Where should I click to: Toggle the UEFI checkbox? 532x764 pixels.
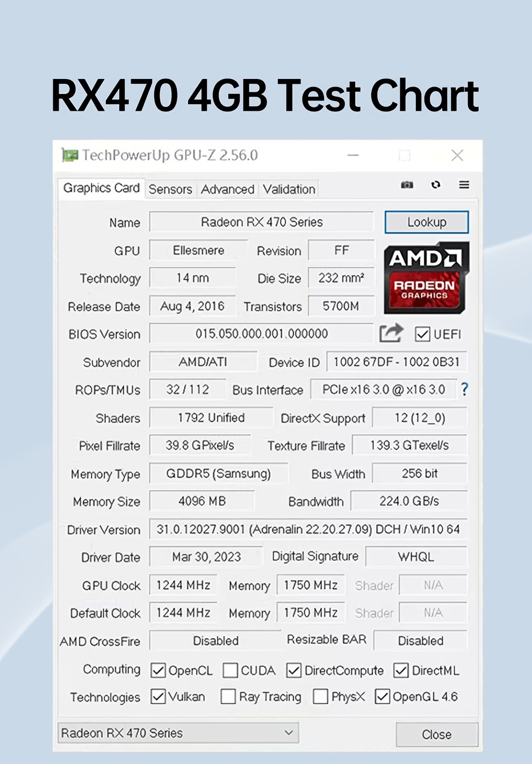[x=423, y=334]
